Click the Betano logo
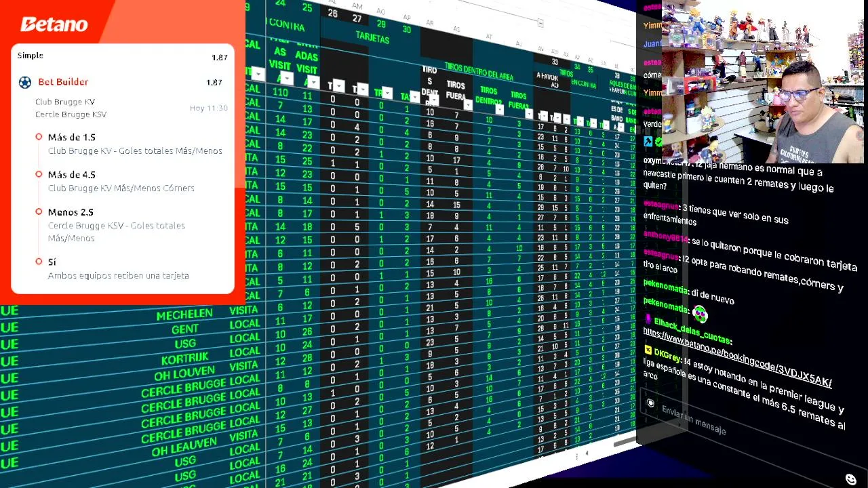 (x=54, y=24)
